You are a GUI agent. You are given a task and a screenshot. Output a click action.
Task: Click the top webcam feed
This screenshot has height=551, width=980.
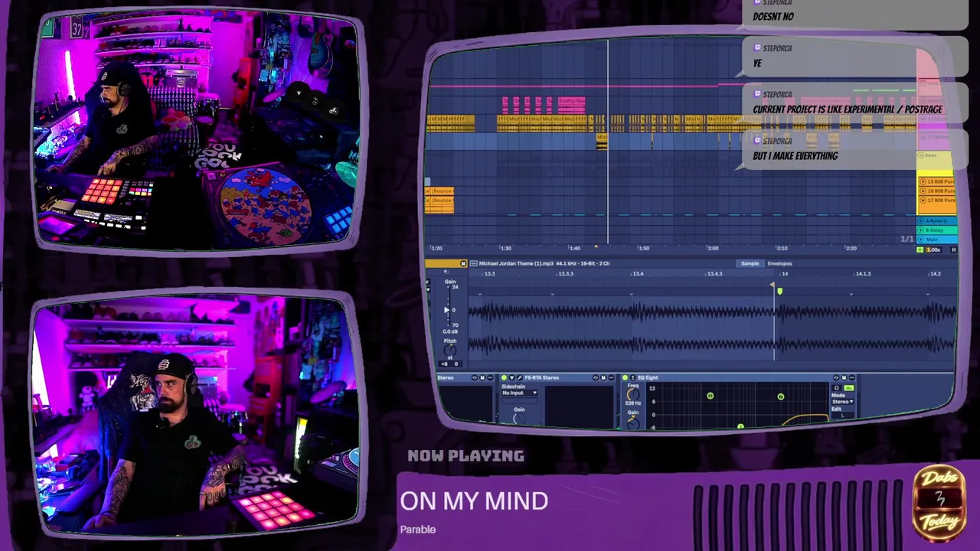(x=199, y=130)
